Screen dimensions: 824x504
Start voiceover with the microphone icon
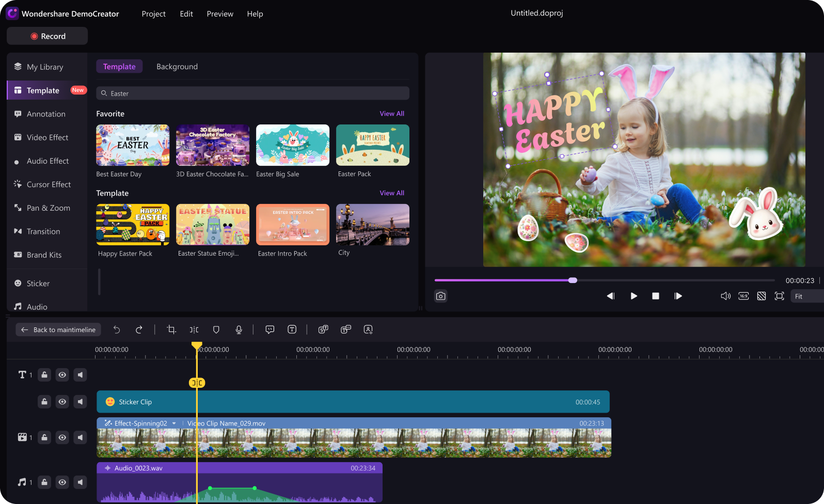pyautogui.click(x=239, y=329)
